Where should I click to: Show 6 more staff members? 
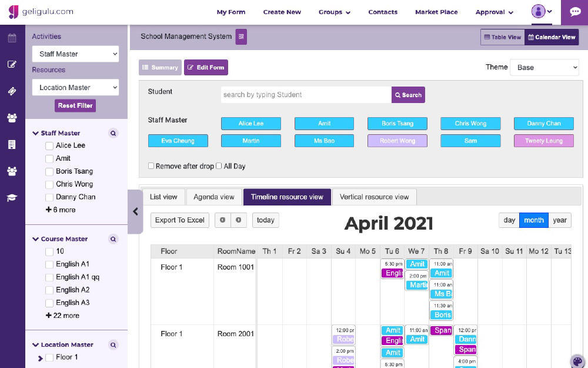click(x=61, y=210)
